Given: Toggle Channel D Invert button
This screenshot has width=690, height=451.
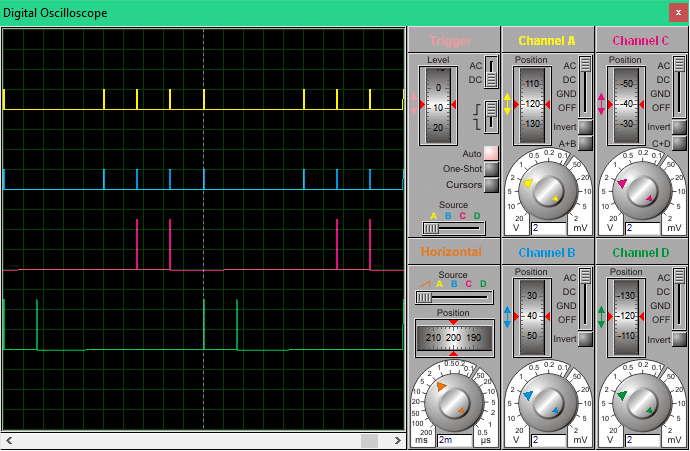Looking at the screenshot, I should pos(679,339).
